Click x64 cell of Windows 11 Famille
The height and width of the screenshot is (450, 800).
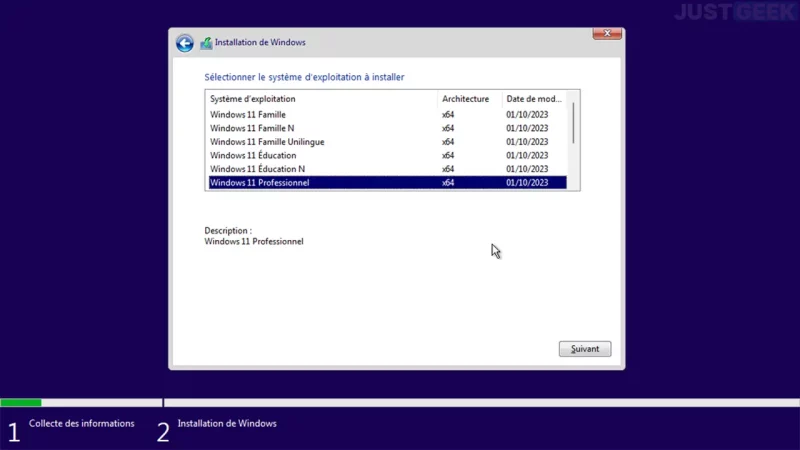(448, 114)
